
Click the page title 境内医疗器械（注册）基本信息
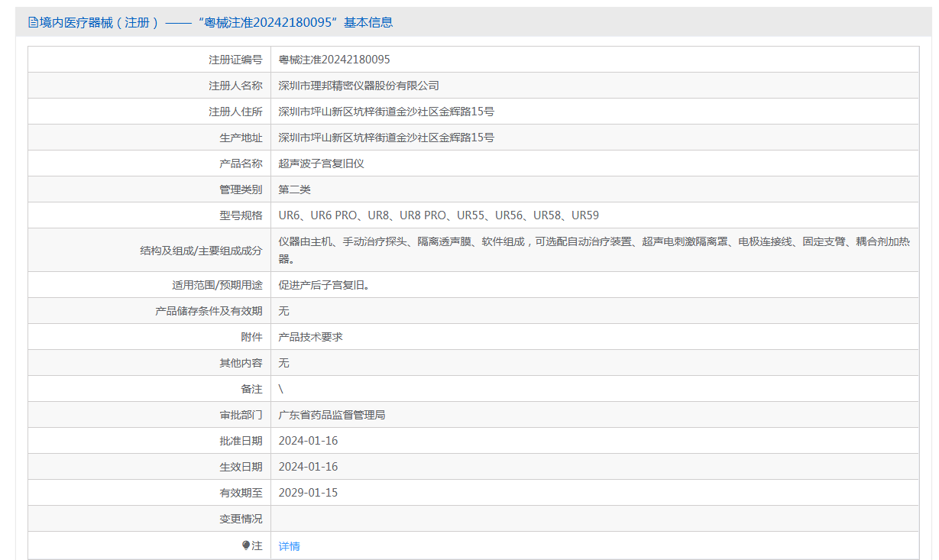coord(216,22)
